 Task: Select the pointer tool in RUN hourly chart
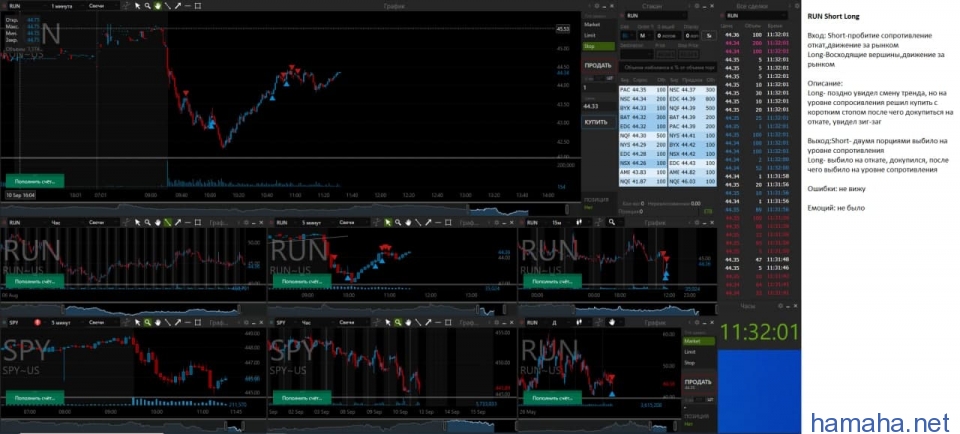coord(137,222)
